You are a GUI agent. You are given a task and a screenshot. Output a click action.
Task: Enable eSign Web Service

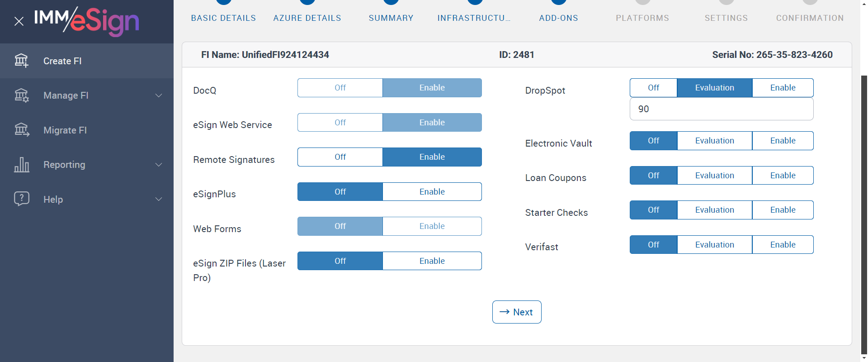click(x=432, y=122)
